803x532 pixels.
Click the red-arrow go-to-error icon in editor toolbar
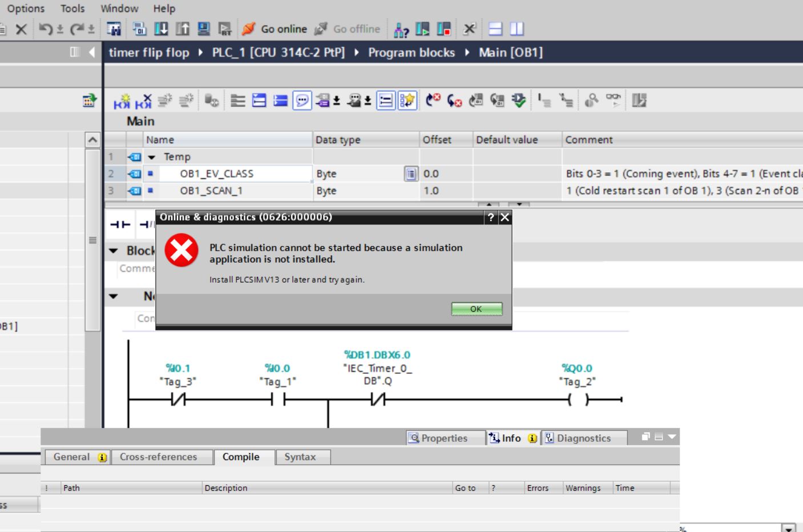(434, 101)
